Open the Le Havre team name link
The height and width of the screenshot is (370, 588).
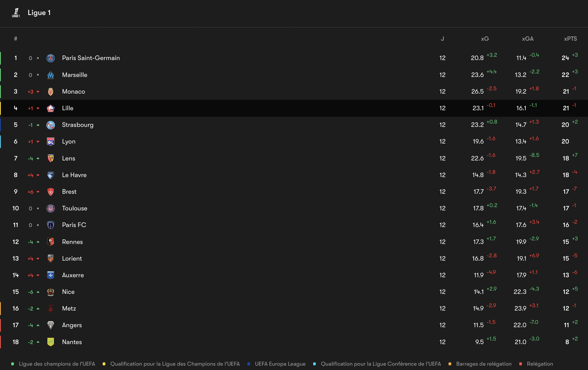pos(74,175)
